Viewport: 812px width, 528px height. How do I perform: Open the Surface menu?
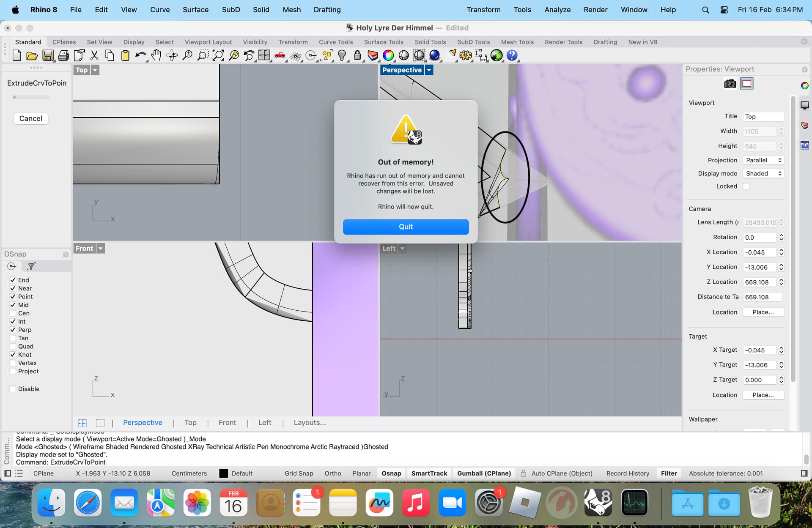(195, 9)
